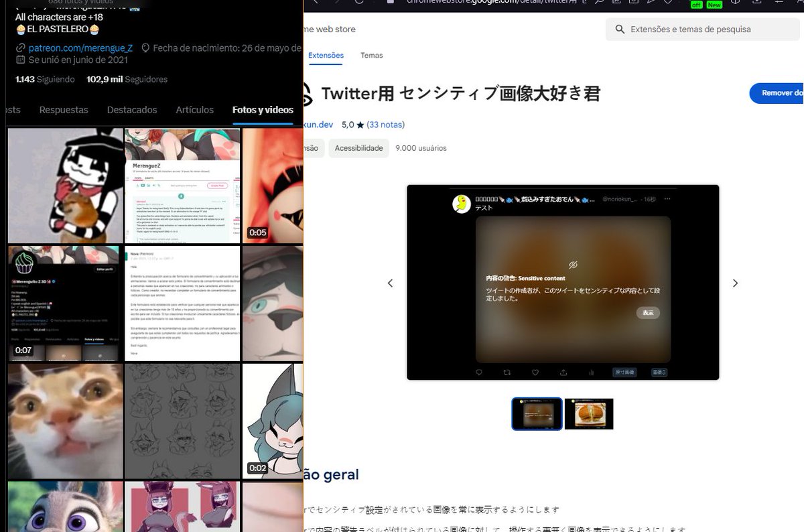Select the second carousel thumbnail showing food
Viewport: 804px width, 532px height.
pos(589,413)
